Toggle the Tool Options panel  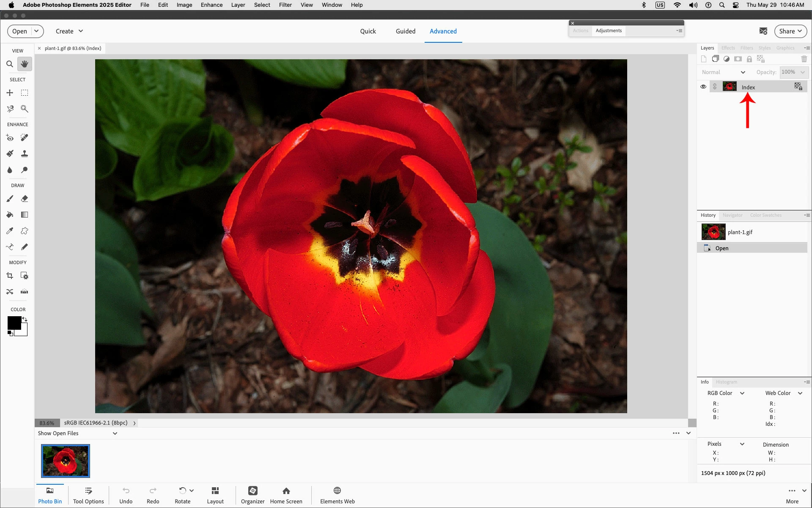pos(88,495)
